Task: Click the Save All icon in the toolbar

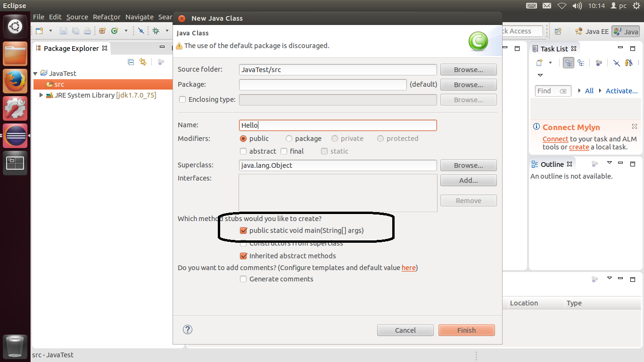Action: (x=75, y=31)
